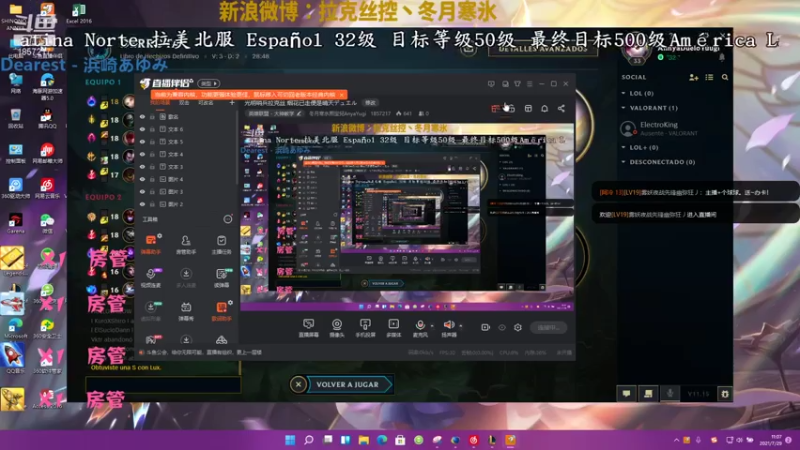
Task: Open File Explorer from taskbar
Action: coord(364,440)
